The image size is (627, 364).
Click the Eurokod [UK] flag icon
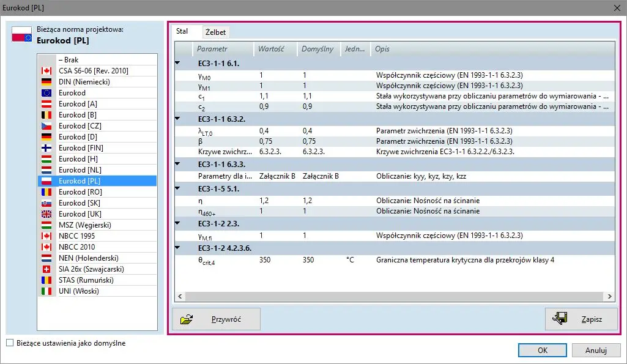point(46,214)
